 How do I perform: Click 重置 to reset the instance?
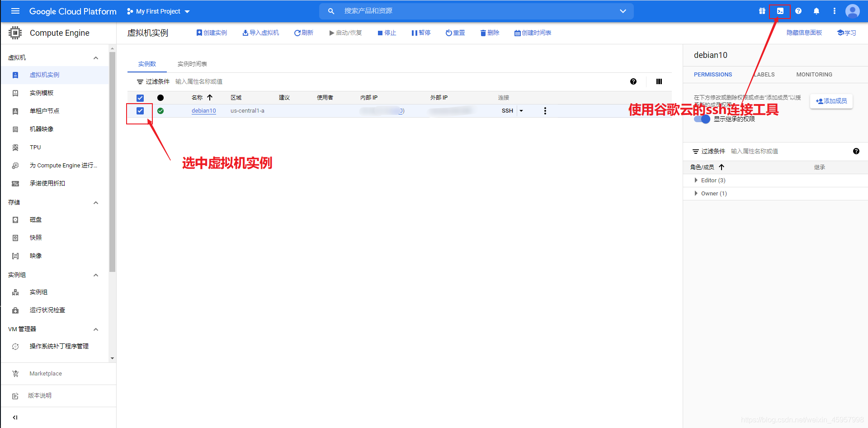coord(455,33)
